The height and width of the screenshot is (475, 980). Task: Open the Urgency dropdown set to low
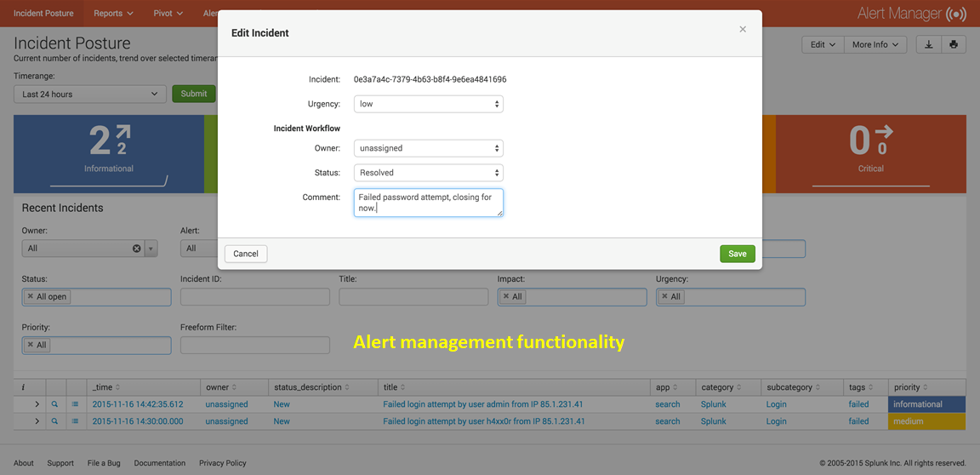point(428,104)
